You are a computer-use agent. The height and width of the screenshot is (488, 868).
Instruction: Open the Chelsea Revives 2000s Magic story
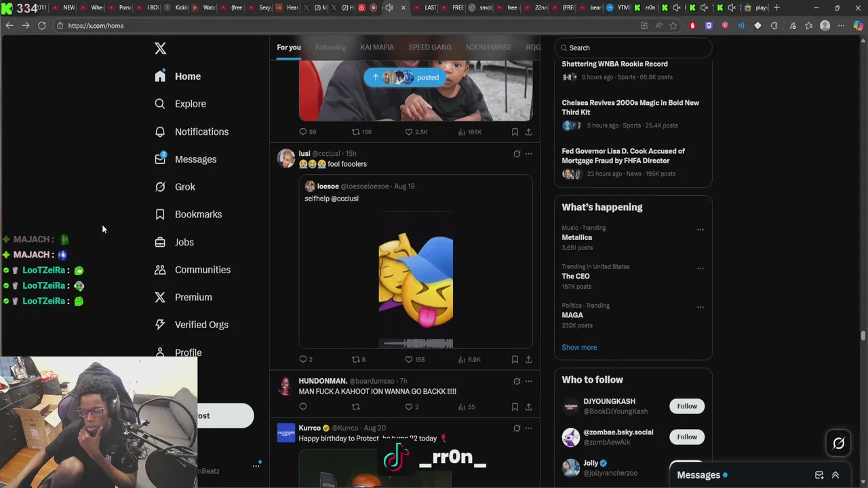(x=630, y=108)
